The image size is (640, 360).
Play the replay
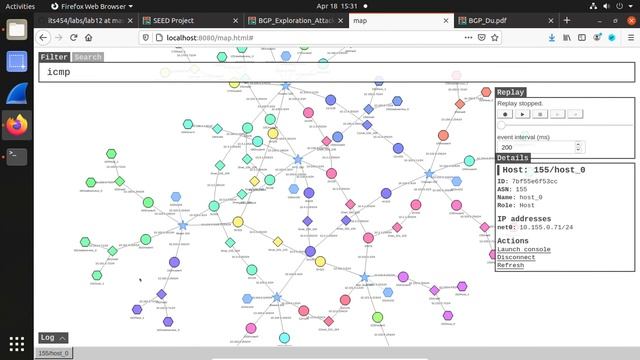(522, 114)
